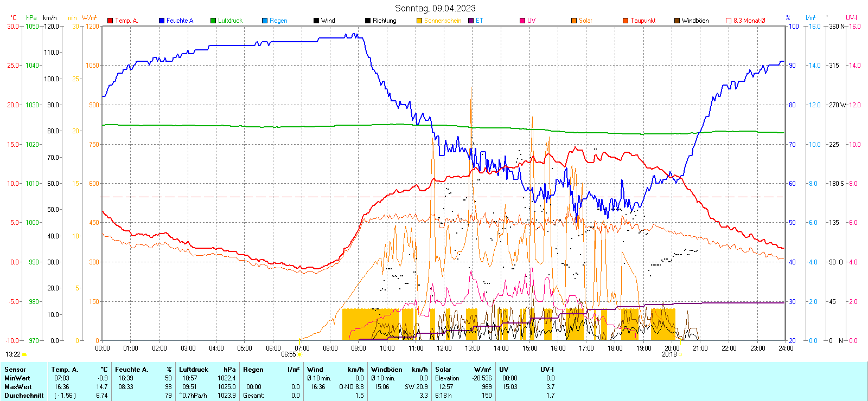Select the green Luftdruck legend marker
Screen dimensions: 868x401
coord(213,21)
